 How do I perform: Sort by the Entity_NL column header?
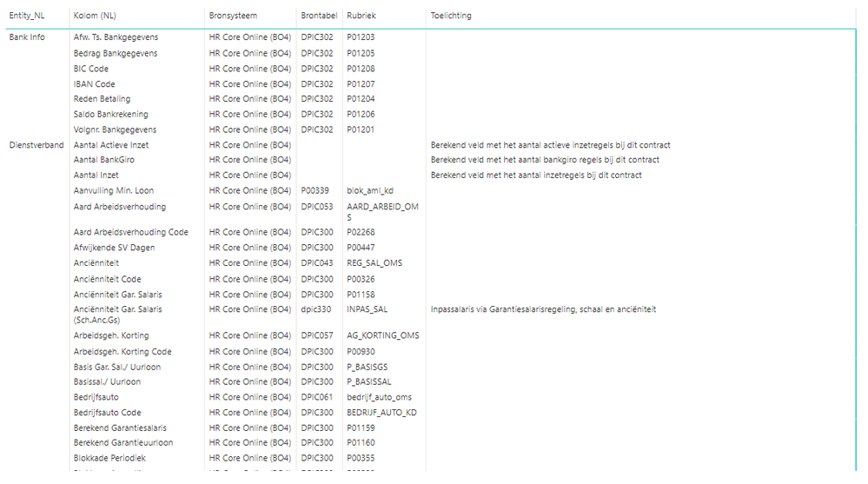(27, 16)
